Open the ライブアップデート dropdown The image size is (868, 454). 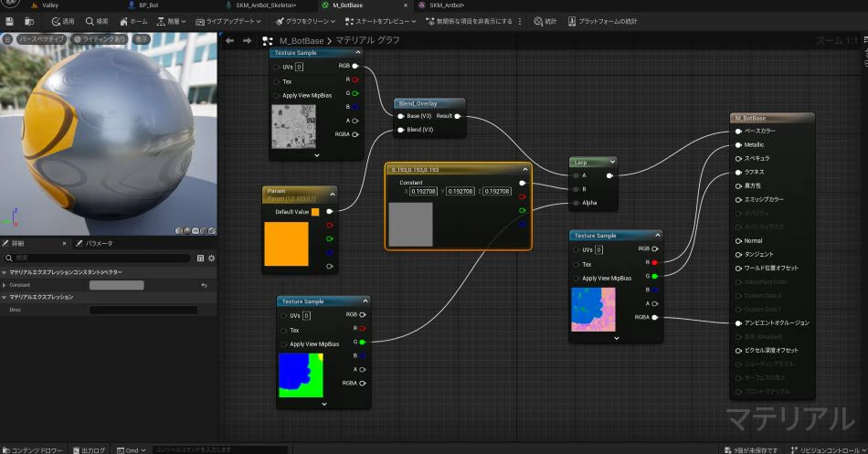(x=228, y=21)
